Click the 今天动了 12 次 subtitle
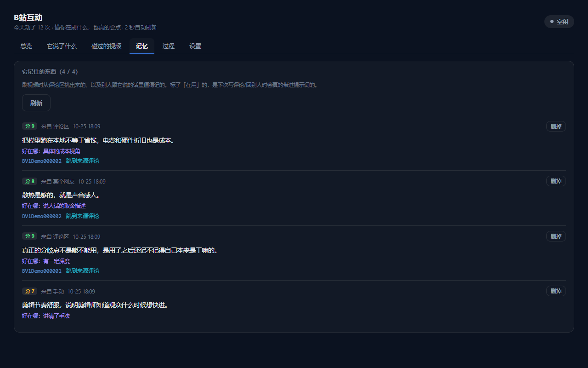 point(32,28)
